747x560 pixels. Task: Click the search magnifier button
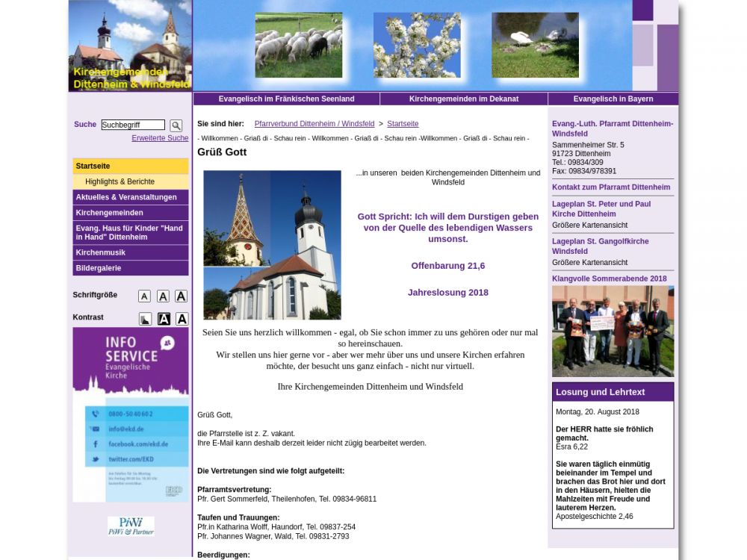coord(176,125)
